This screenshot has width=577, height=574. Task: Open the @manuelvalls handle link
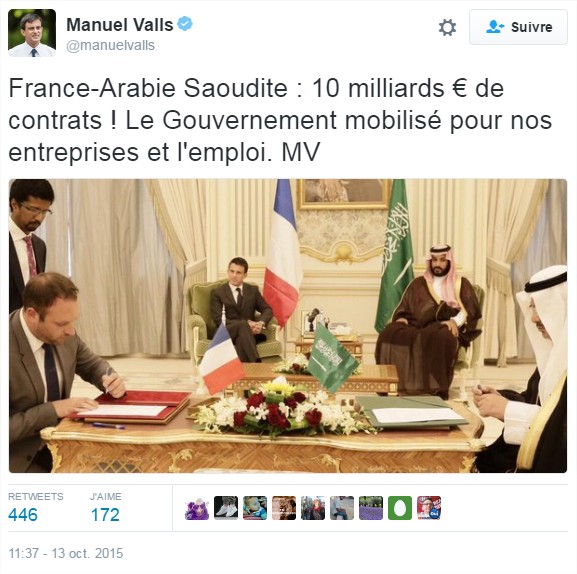[110, 46]
